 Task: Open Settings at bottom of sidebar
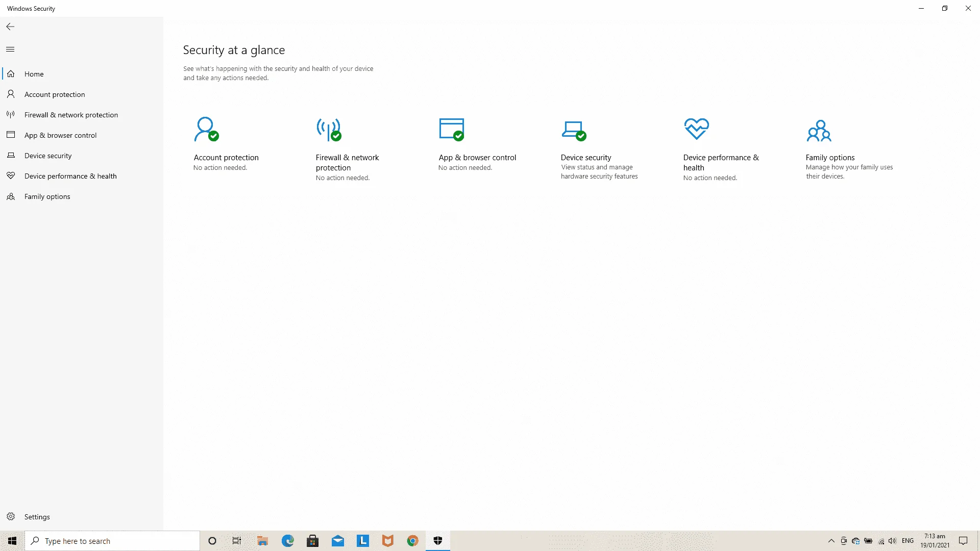(82, 517)
